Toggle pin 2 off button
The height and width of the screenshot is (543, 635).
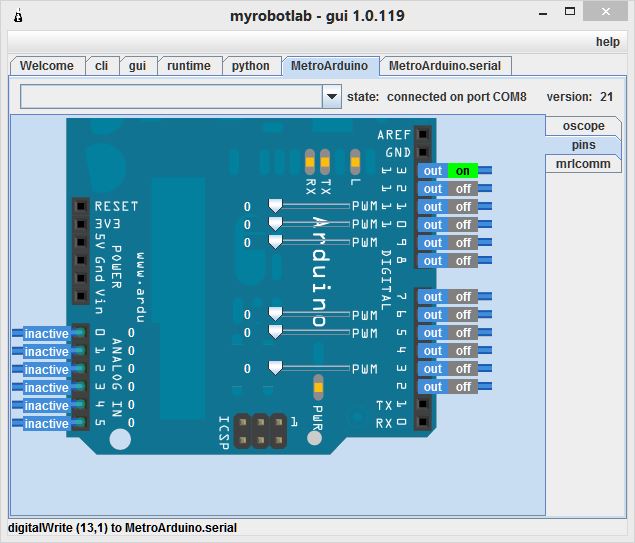(x=462, y=387)
